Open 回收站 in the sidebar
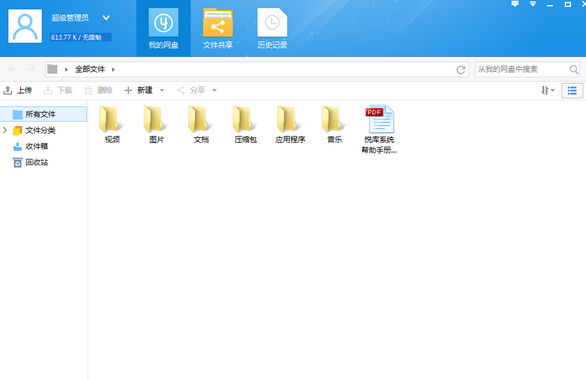586x381 pixels. [37, 162]
